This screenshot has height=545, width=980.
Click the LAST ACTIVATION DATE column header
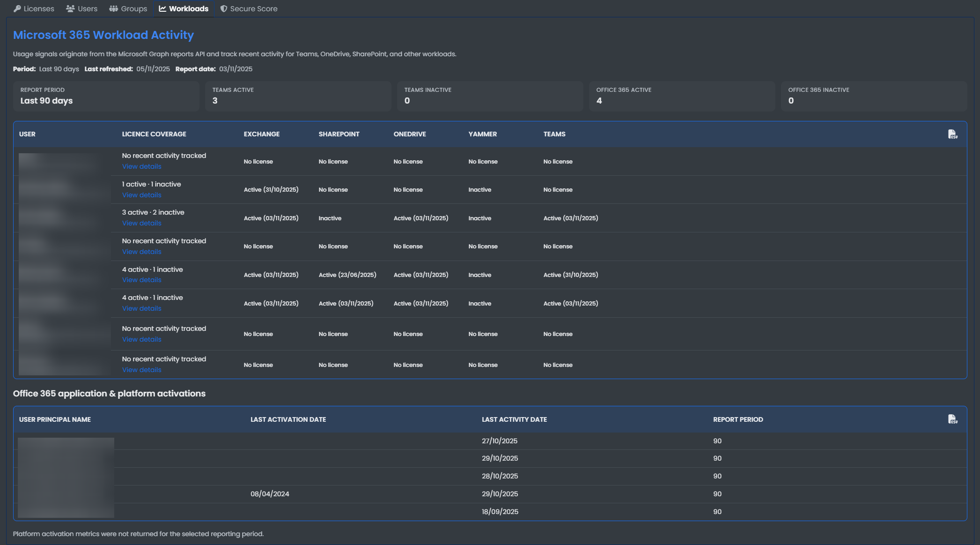[x=288, y=420]
